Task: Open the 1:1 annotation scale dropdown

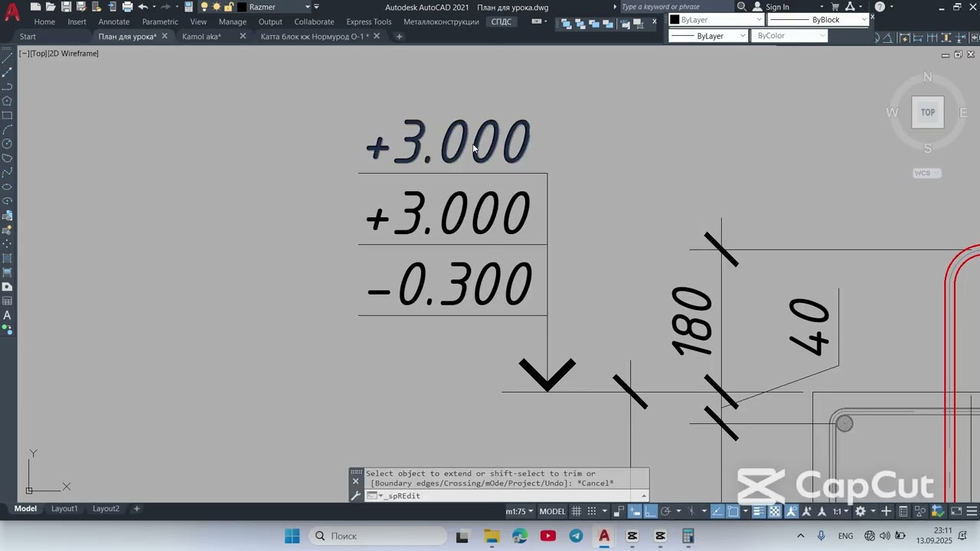Action: [841, 511]
